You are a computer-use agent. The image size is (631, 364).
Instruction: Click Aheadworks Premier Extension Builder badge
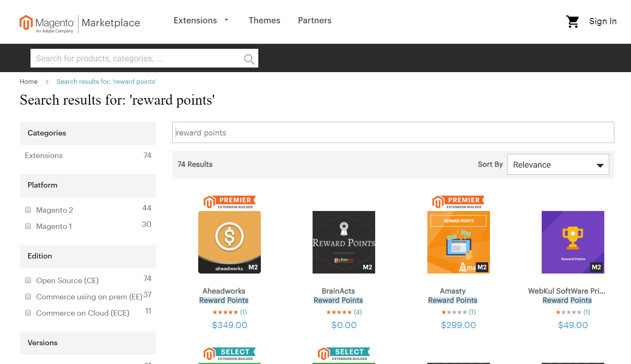pos(230,202)
